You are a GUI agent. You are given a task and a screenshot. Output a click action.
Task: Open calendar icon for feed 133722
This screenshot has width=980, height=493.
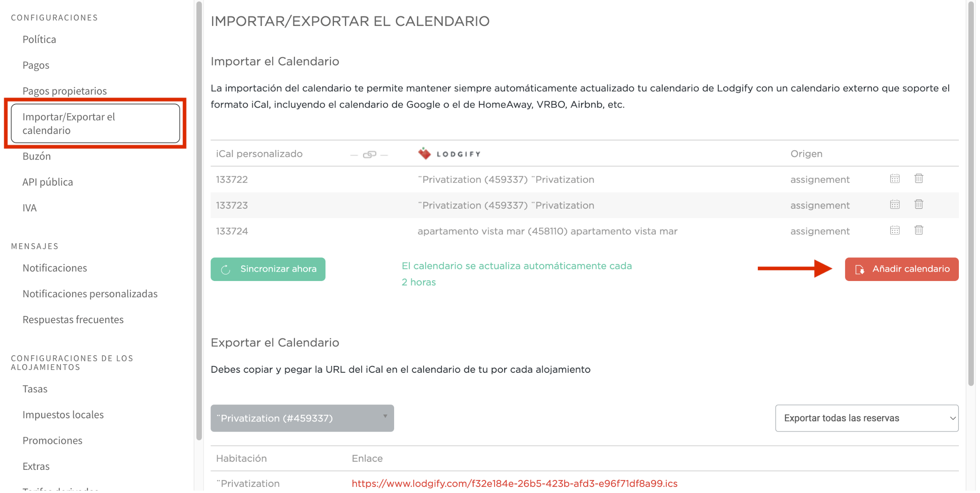[895, 179]
